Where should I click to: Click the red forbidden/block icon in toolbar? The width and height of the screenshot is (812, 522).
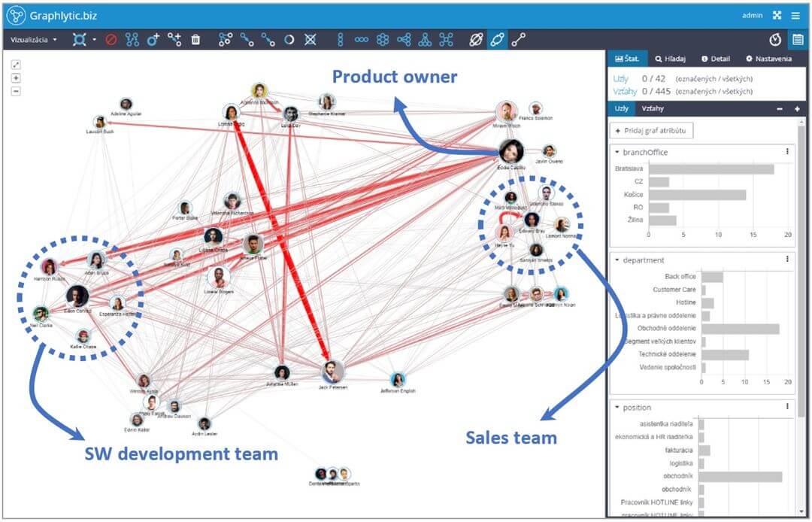pyautogui.click(x=111, y=38)
